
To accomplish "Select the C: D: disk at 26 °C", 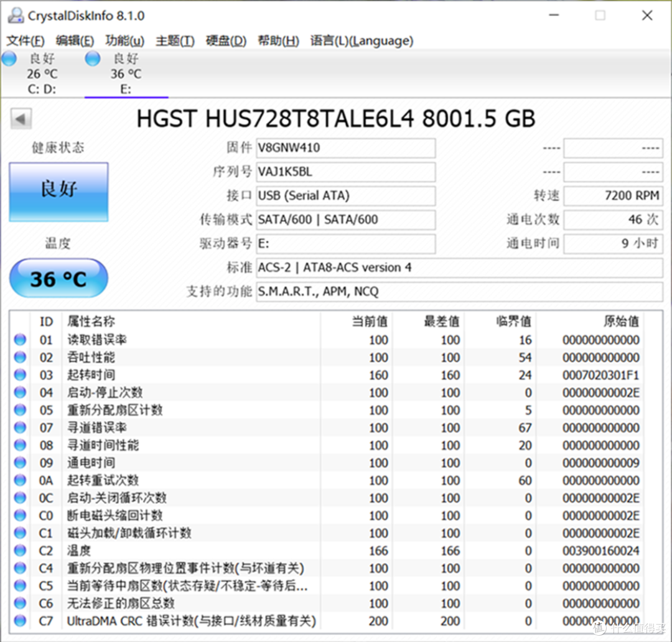I will 42,73.
